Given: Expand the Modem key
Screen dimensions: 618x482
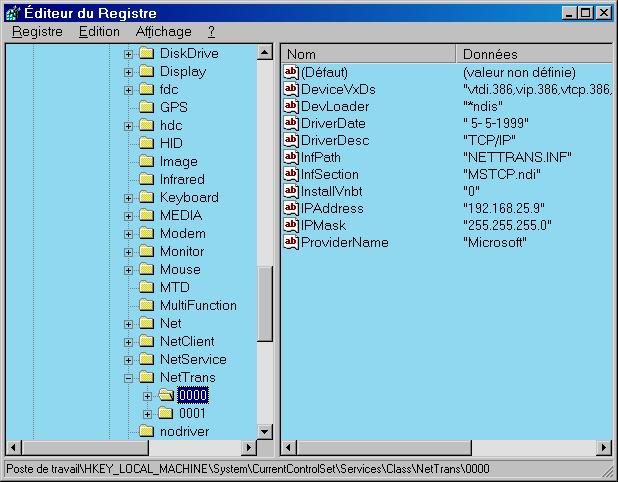Looking at the screenshot, I should point(128,234).
